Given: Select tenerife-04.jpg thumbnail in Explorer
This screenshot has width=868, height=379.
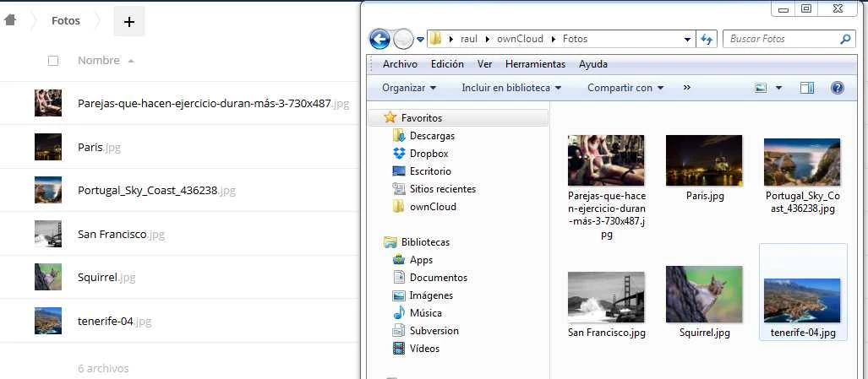Looking at the screenshot, I should (x=802, y=300).
